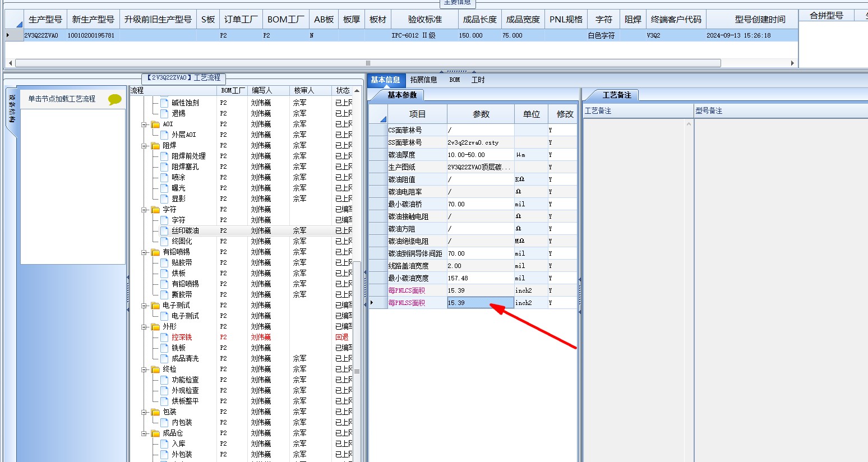The height and width of the screenshot is (462, 868).
Task: Click the document icon beside 成品清洗
Action: tap(164, 359)
